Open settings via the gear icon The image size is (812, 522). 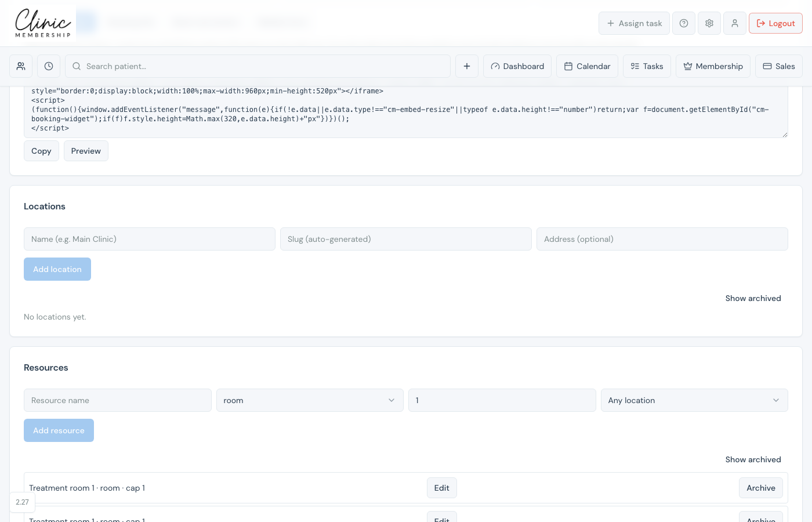click(709, 23)
